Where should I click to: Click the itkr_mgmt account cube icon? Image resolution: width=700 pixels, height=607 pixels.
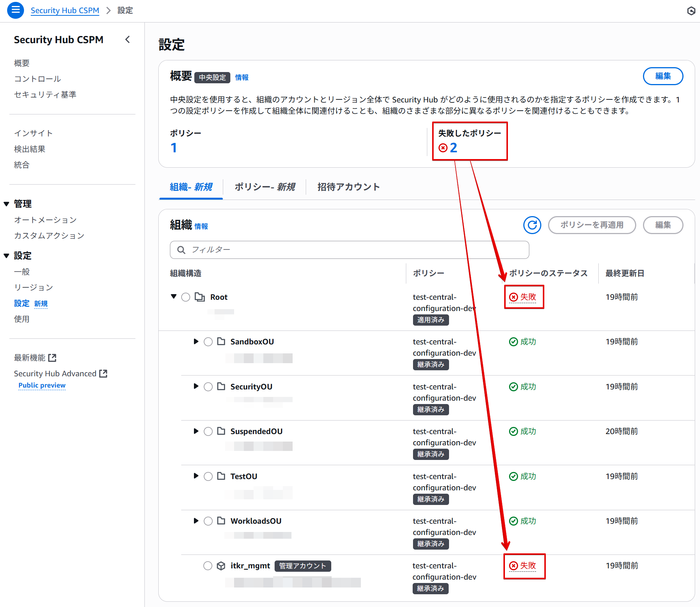coord(221,566)
